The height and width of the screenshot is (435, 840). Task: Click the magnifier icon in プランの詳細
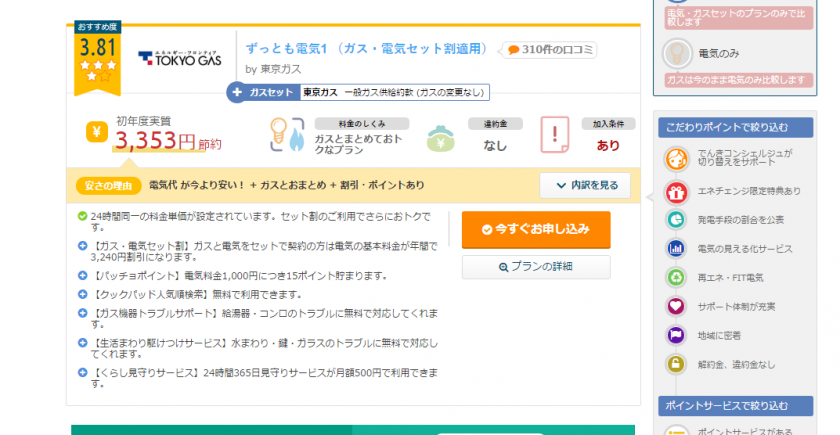click(x=504, y=267)
